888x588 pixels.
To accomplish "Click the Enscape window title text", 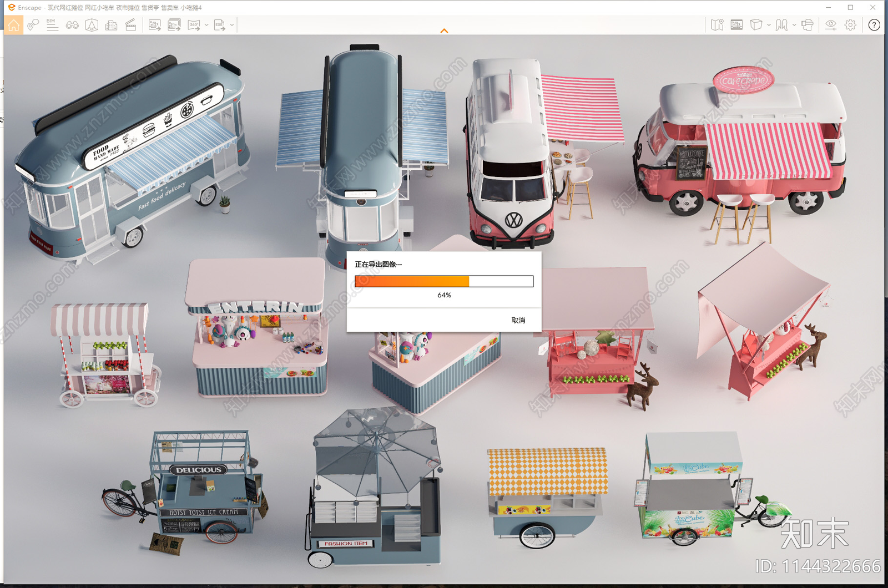I will 110,8.
